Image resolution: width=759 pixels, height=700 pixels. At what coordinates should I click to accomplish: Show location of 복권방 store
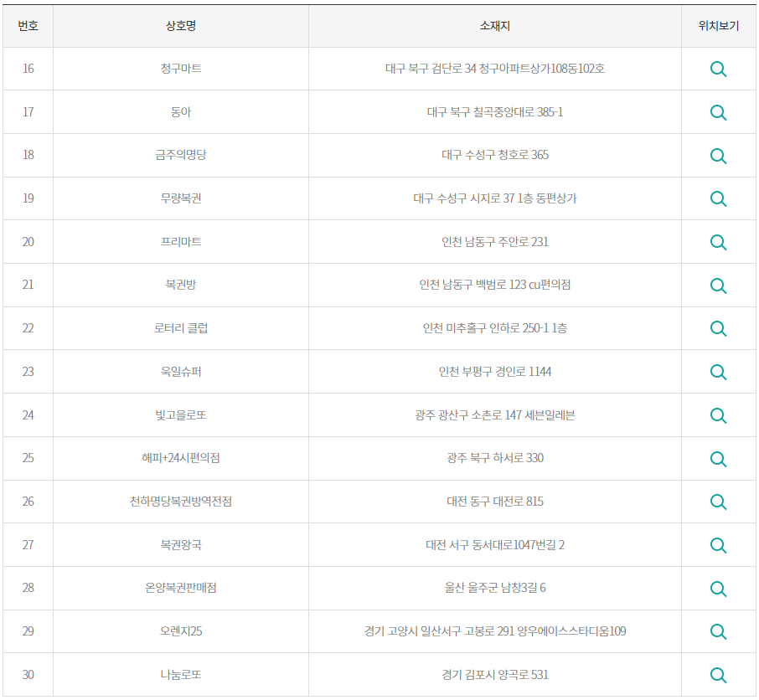[718, 286]
